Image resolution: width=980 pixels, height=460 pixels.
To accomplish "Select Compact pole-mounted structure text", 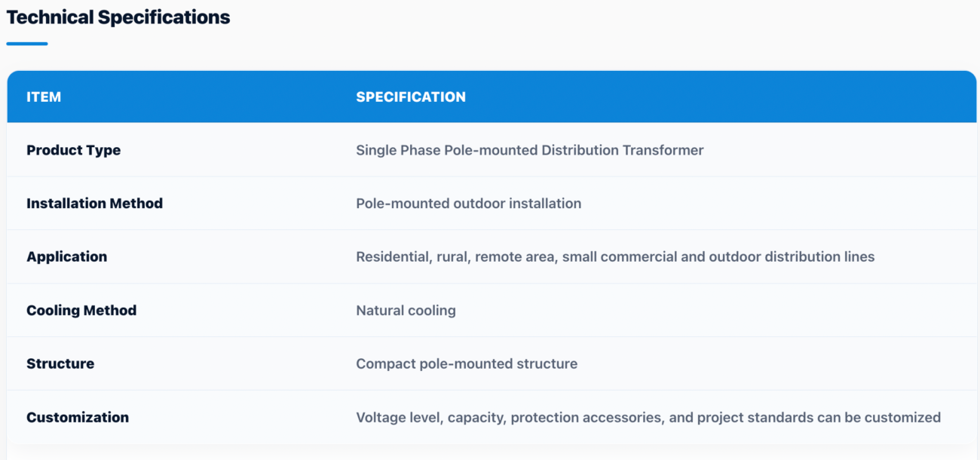I will 467,363.
